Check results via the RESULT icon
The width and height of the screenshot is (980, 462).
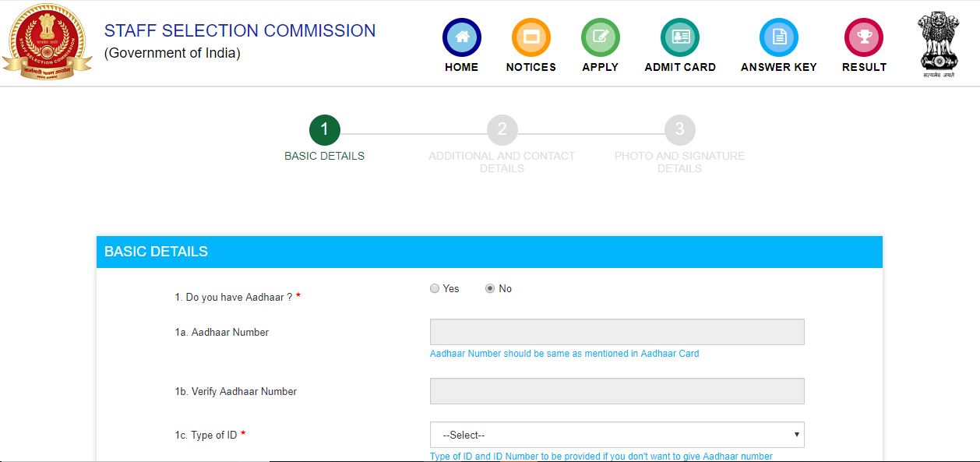pos(863,36)
